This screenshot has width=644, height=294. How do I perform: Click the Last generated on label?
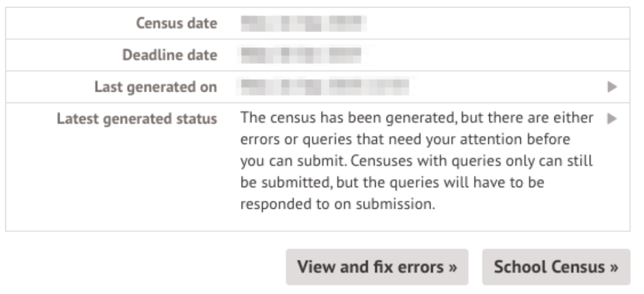point(155,87)
